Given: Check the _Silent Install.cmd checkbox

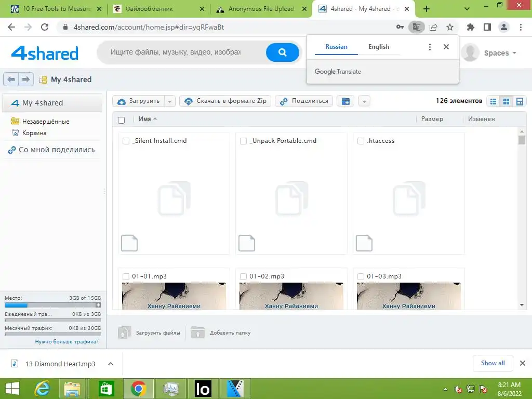Looking at the screenshot, I should (126, 141).
